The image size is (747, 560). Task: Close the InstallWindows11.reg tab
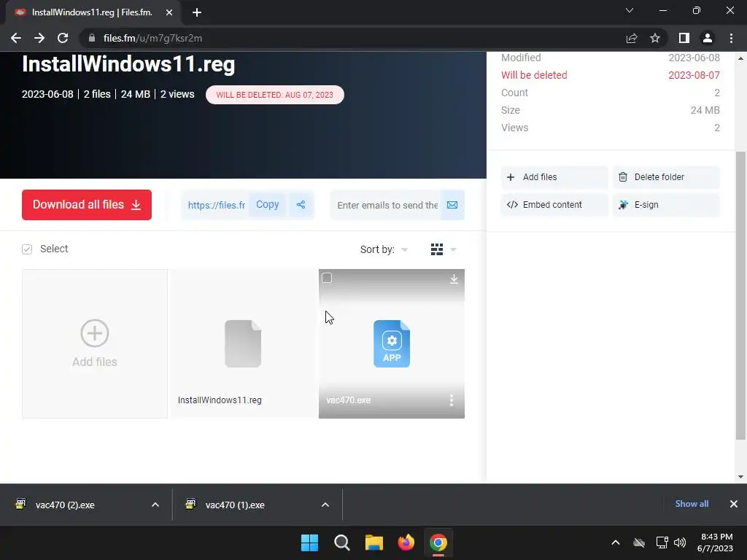[169, 12]
